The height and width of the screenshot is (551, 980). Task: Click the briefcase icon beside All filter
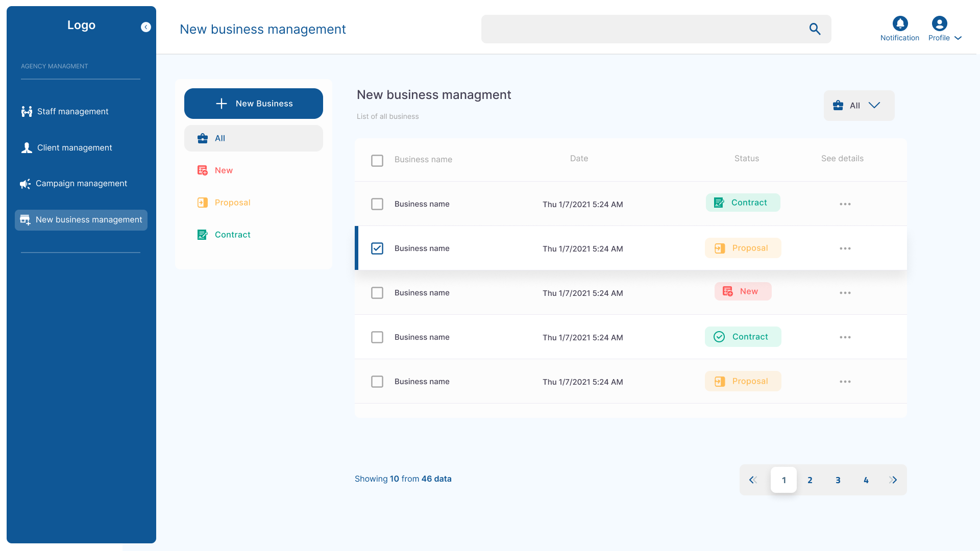pos(203,138)
